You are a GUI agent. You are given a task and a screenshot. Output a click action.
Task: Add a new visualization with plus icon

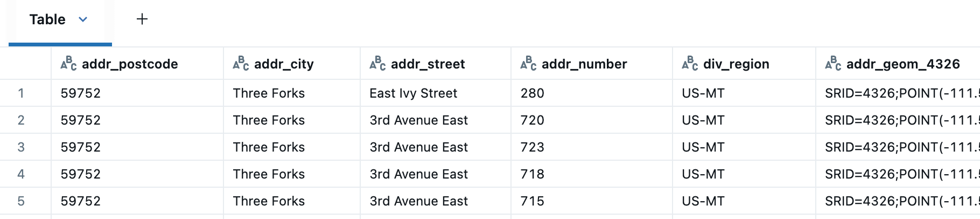tap(142, 19)
